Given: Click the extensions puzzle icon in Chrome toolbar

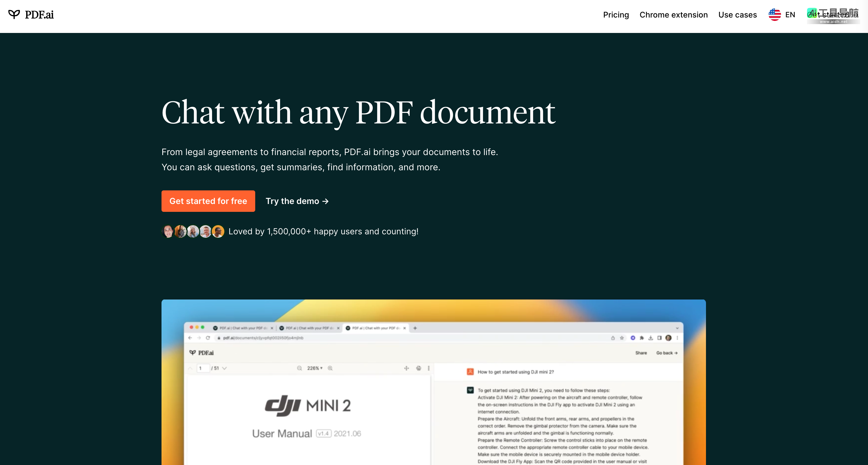Looking at the screenshot, I should [x=642, y=338].
